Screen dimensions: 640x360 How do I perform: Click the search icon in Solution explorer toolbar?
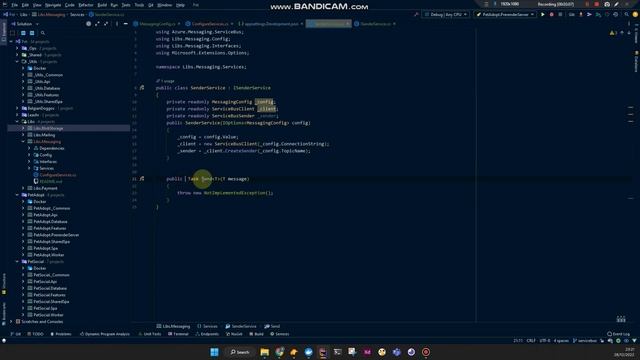pyautogui.click(x=42, y=33)
